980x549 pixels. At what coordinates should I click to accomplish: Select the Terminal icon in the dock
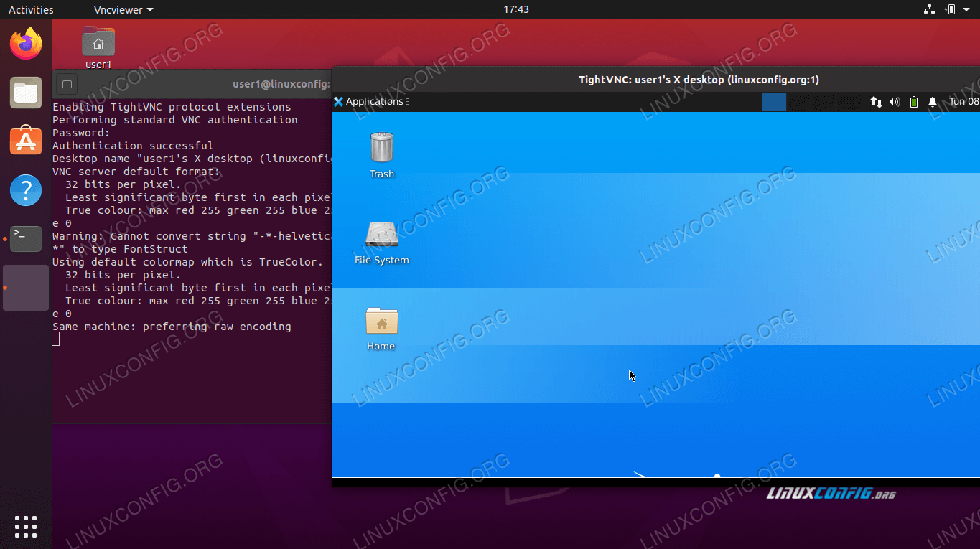tap(26, 238)
